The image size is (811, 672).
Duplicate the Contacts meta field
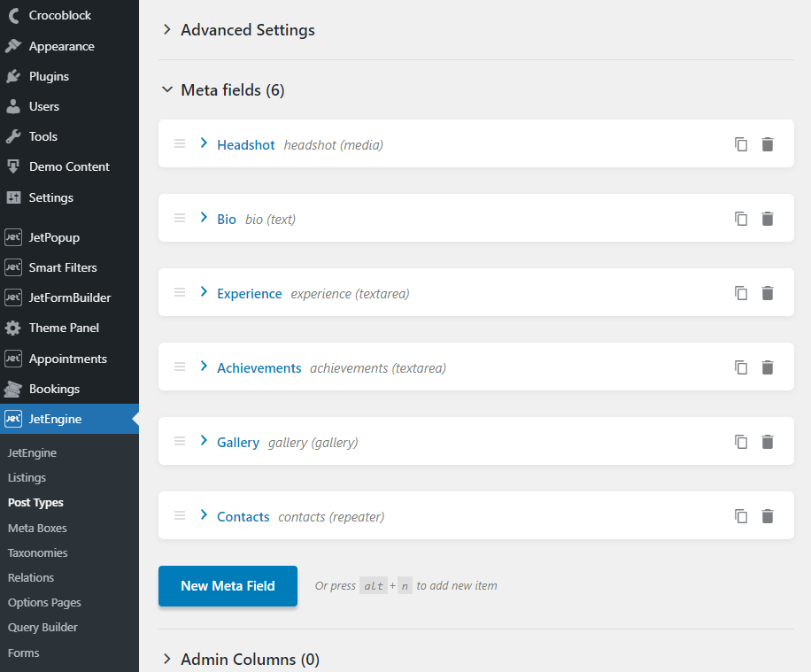pos(741,516)
